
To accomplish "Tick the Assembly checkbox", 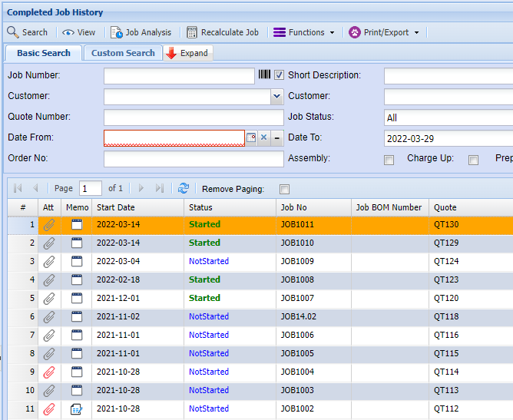I will [x=389, y=160].
